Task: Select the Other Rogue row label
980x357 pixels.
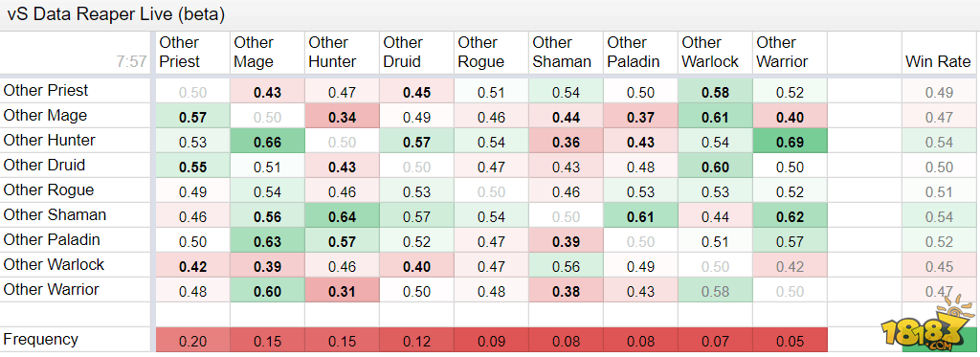Action: point(76,190)
